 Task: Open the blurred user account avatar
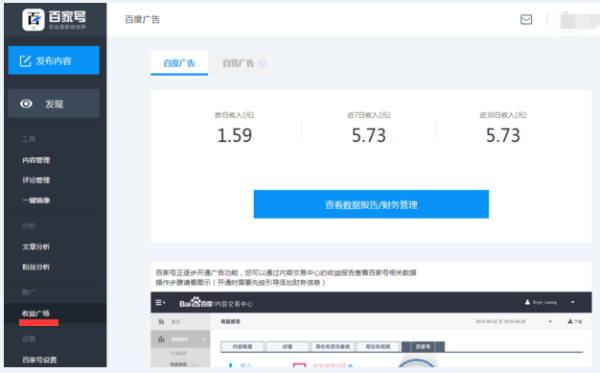[x=578, y=20]
